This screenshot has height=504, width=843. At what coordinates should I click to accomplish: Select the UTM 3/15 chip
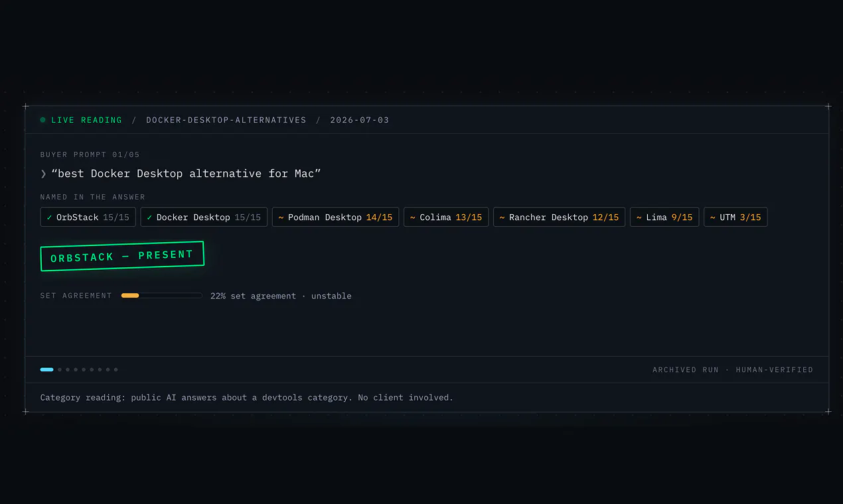(735, 218)
